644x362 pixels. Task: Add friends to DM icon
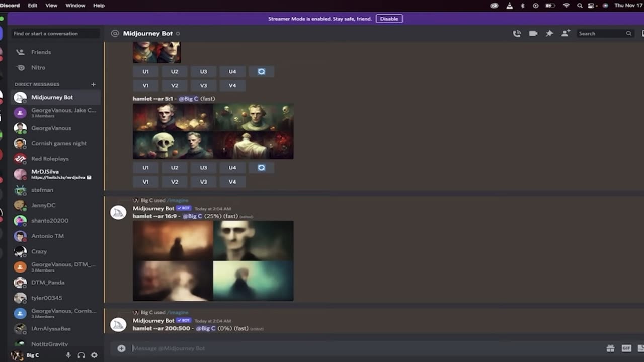566,33
